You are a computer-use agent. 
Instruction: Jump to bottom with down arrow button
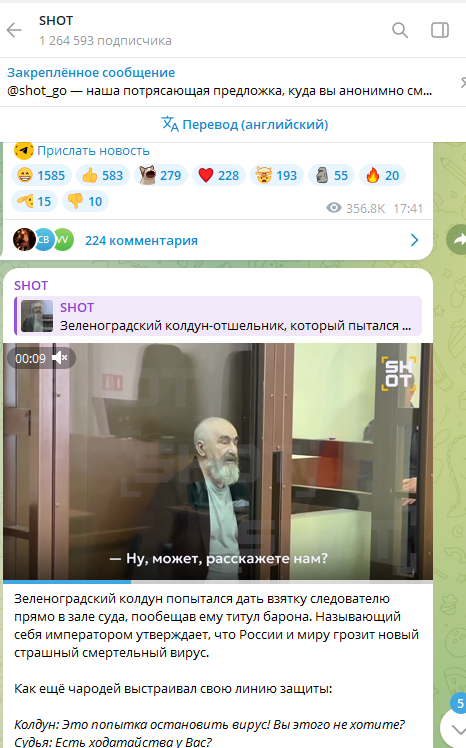tap(457, 730)
